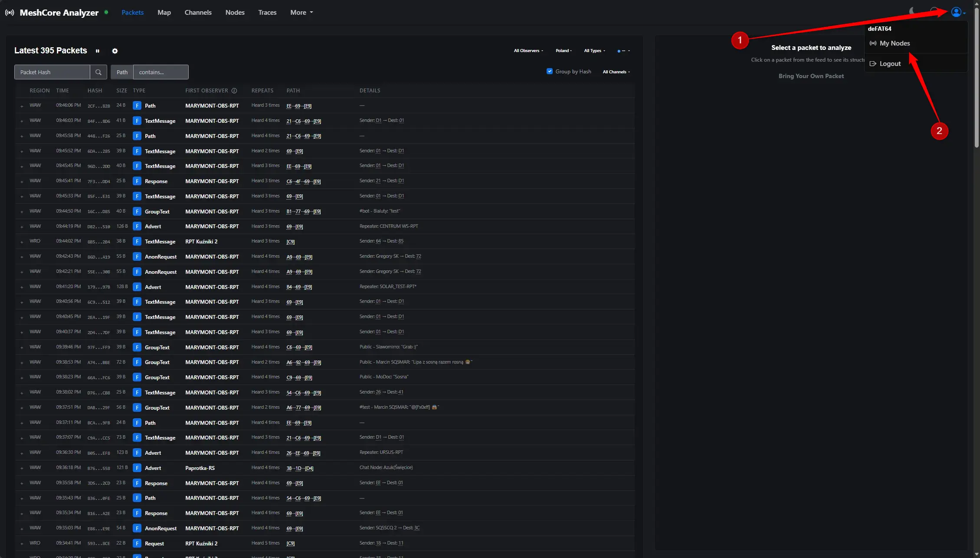Screen dimensions: 980x558
Task: Click Bring Your Own Packet link
Action: point(811,76)
